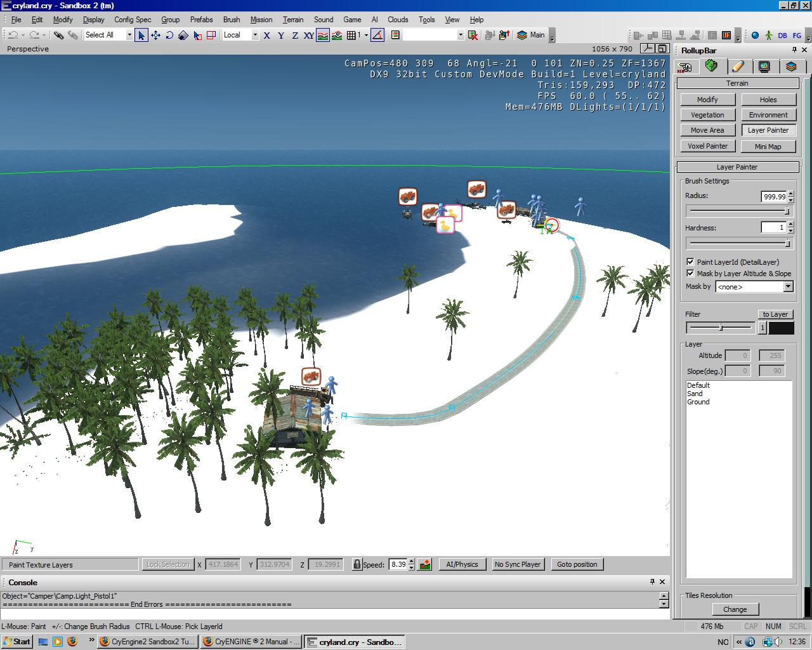Open the Select All filter dropdown
Screen dimensions: 812x650
coord(129,35)
